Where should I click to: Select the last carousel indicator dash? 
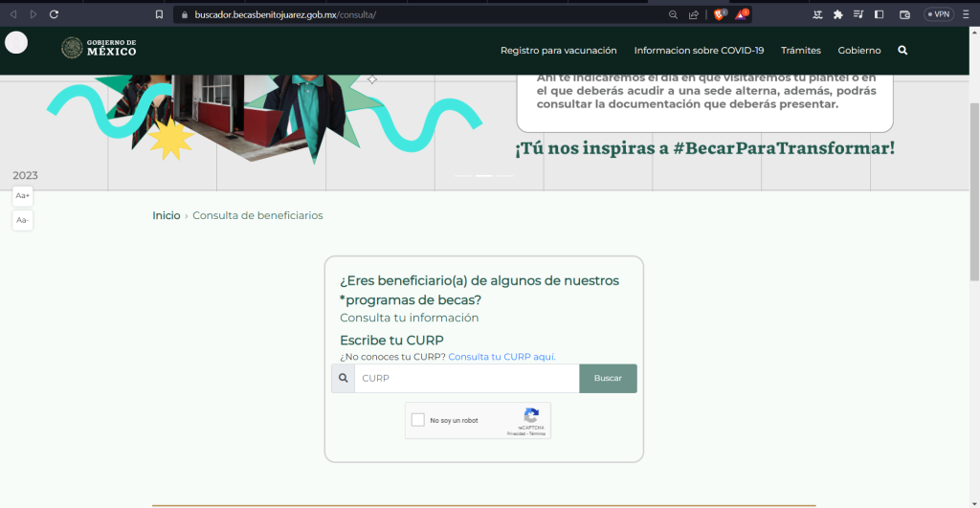[x=504, y=176]
